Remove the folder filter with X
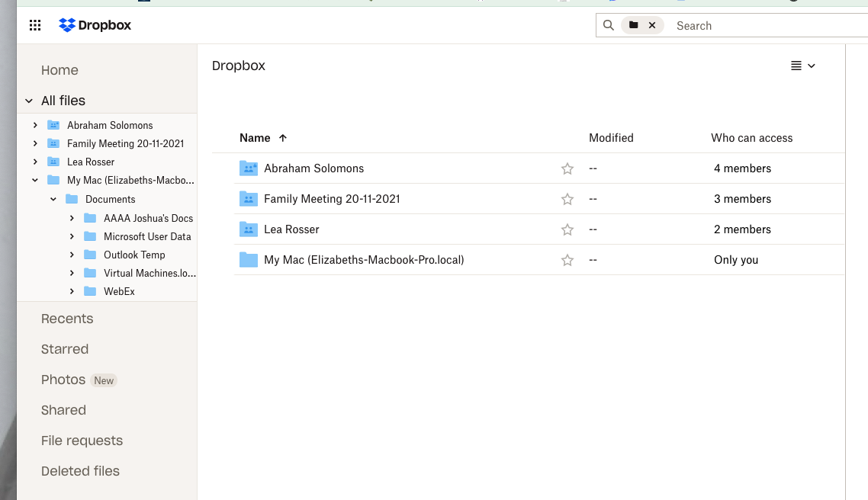 click(x=652, y=25)
